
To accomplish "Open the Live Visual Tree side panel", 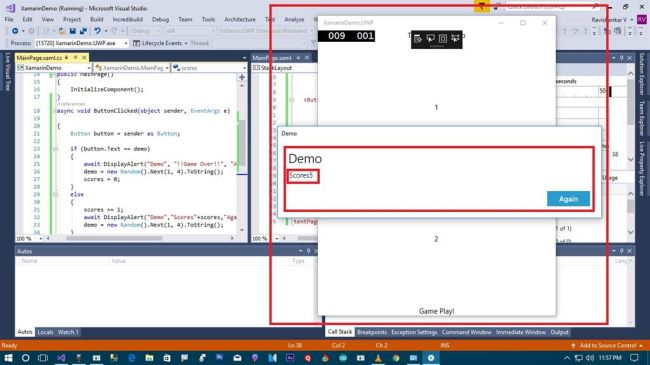I will click(7, 72).
